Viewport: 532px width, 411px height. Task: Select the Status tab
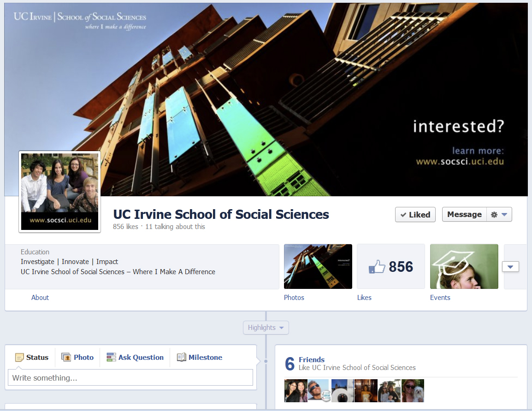[x=32, y=358]
